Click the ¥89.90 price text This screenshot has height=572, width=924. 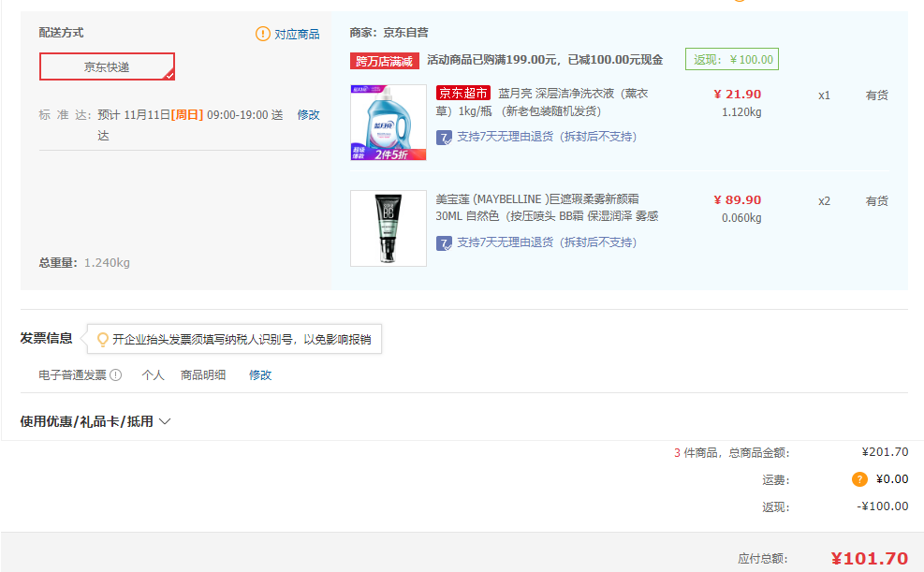pos(737,200)
